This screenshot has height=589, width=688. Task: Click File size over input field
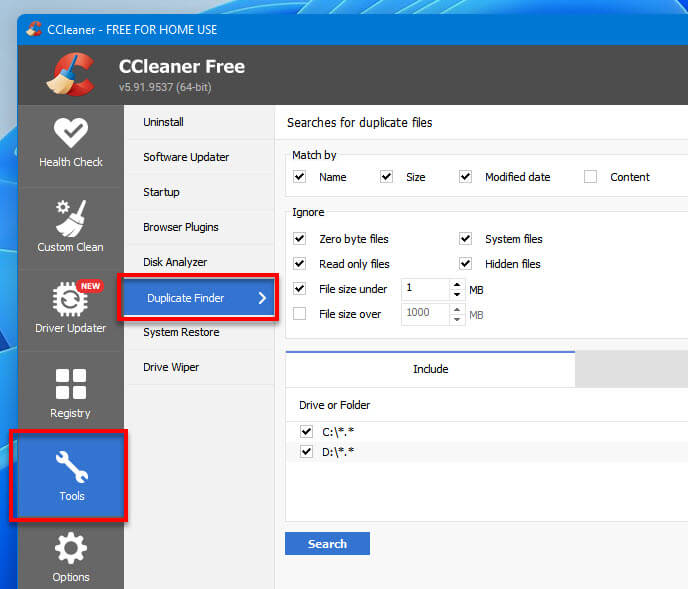(426, 314)
